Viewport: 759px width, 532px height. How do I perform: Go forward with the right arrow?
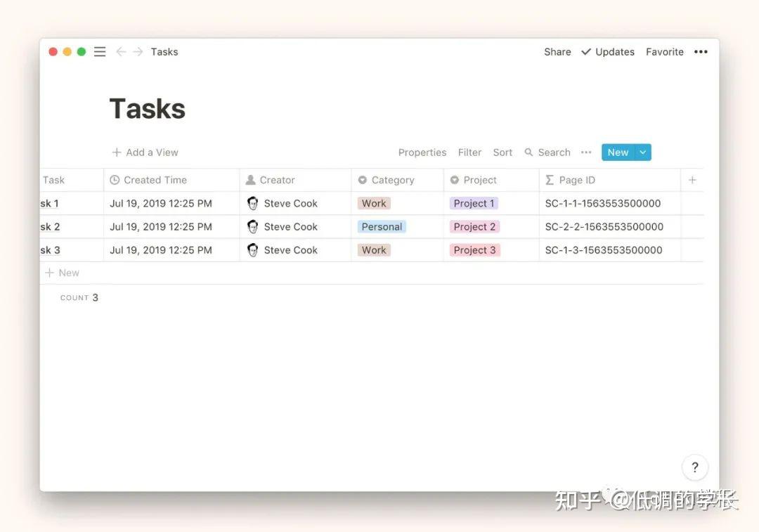[138, 52]
